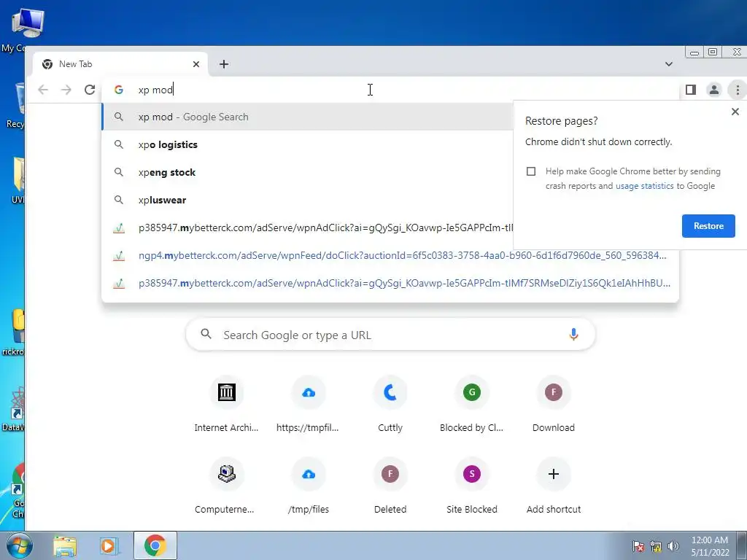Click the Add shortcut plus tile
This screenshot has width=747, height=560.
coord(554,486)
